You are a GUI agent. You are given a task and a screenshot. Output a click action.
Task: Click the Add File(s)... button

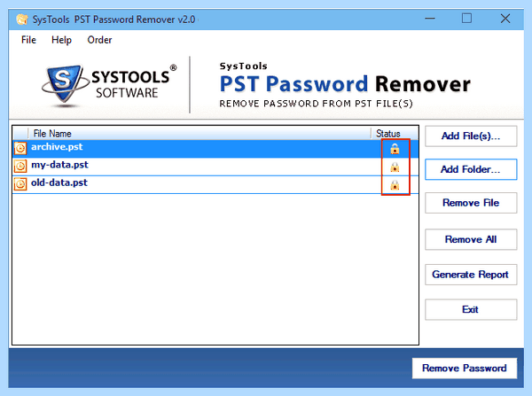[471, 136]
